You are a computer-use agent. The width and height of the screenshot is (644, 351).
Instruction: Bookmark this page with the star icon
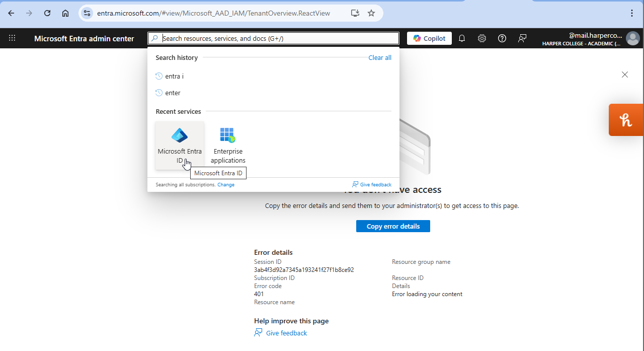click(371, 14)
